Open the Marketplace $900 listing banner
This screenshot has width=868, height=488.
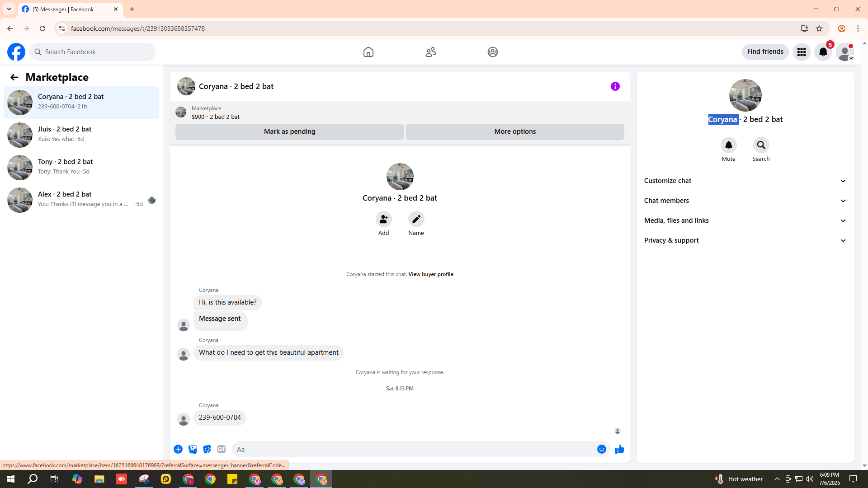coord(400,112)
